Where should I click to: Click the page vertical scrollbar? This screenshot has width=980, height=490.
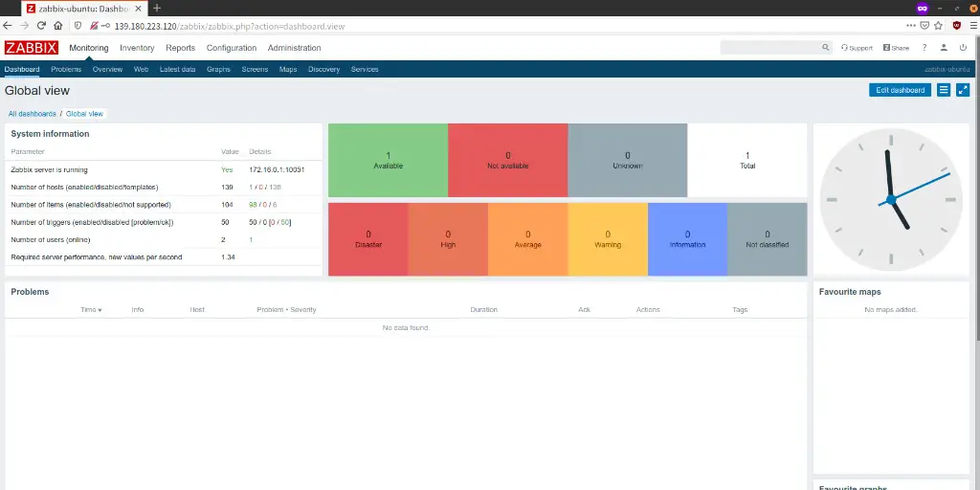[977, 188]
